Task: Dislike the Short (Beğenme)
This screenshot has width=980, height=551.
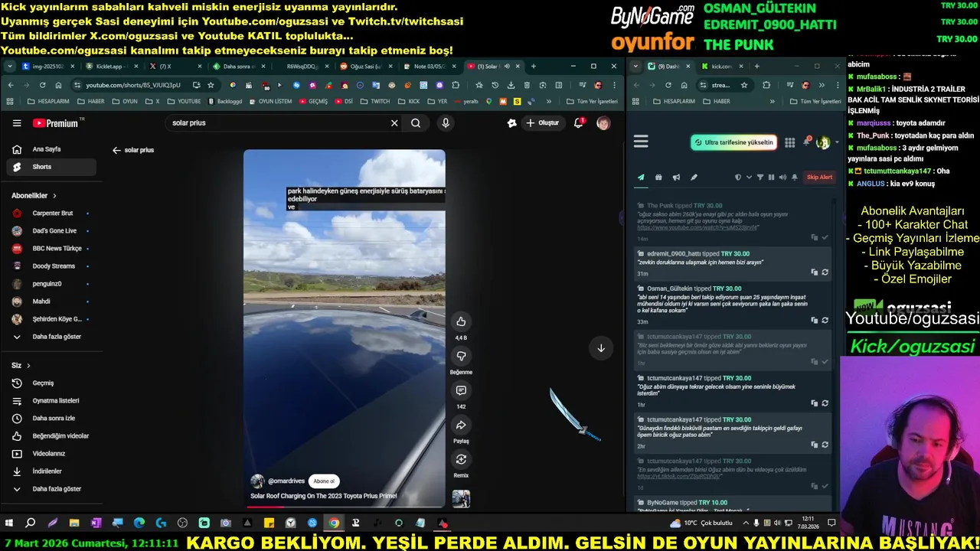Action: (461, 356)
